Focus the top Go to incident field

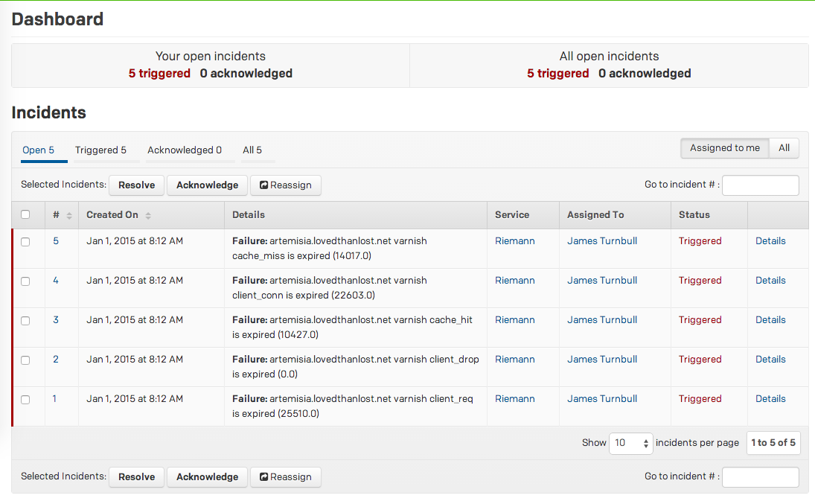(x=761, y=185)
